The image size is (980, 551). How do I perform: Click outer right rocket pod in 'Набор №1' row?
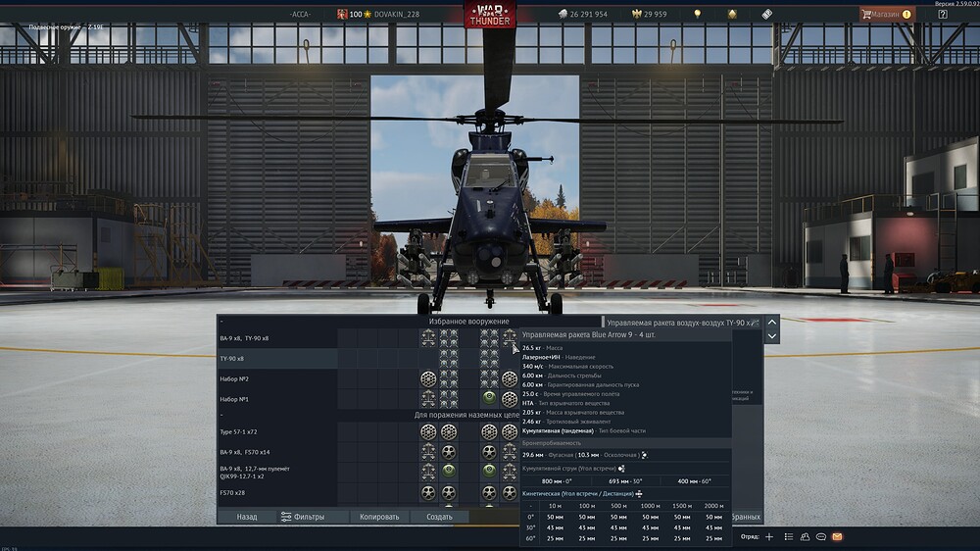click(510, 398)
